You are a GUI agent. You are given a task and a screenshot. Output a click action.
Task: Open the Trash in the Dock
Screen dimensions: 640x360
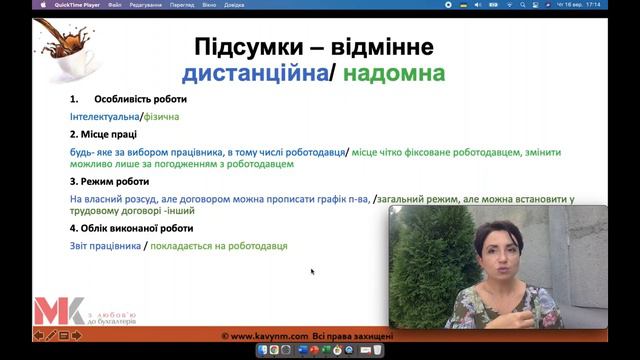378,350
